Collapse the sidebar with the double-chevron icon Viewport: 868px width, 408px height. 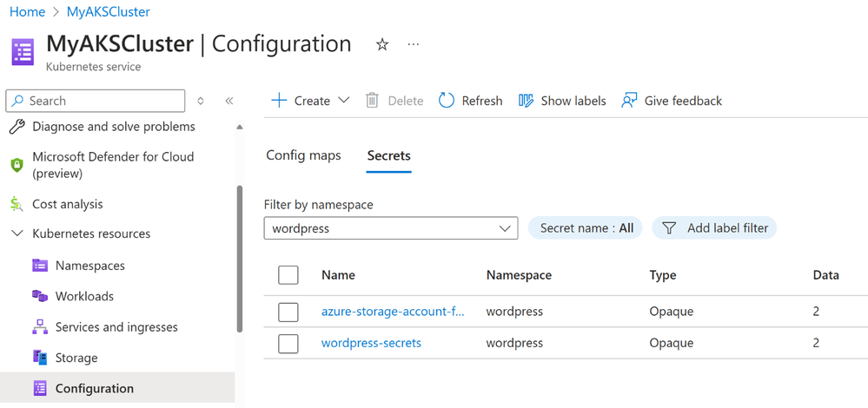[229, 101]
